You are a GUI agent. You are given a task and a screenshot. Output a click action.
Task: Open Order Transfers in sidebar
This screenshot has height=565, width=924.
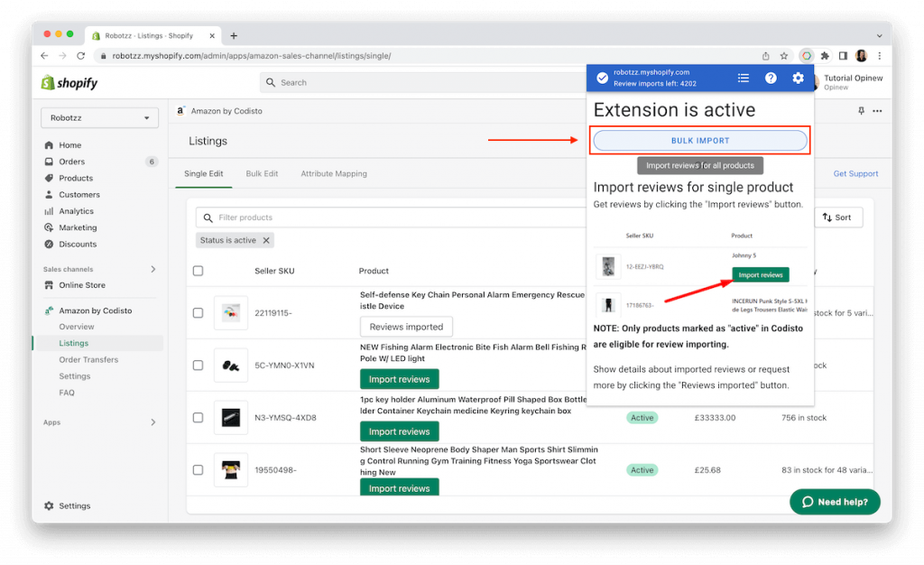tap(88, 359)
